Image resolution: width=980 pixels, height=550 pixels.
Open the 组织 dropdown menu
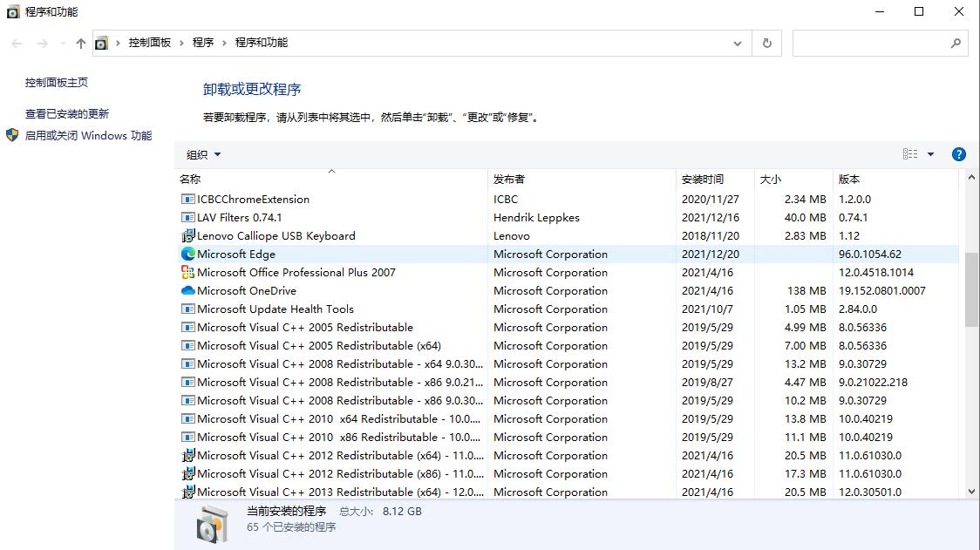[202, 153]
